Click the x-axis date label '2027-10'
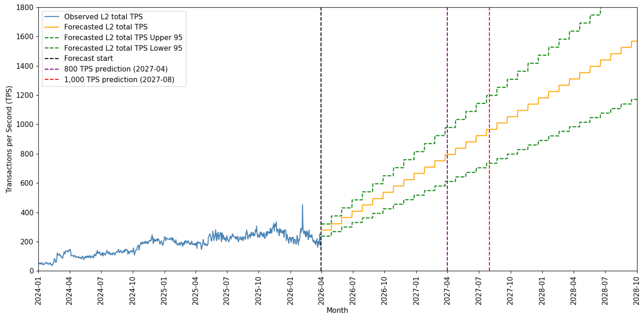Viewport: 644px width, 318px height. (x=510, y=291)
